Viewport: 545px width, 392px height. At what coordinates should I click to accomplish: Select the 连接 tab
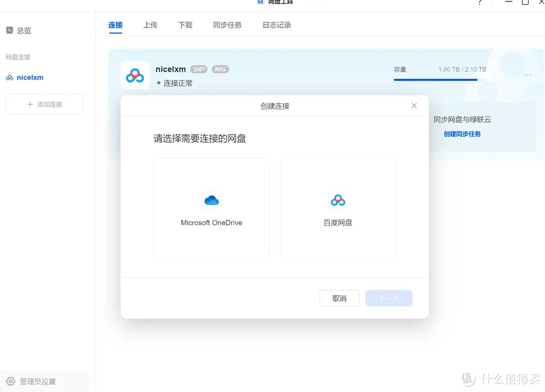115,24
